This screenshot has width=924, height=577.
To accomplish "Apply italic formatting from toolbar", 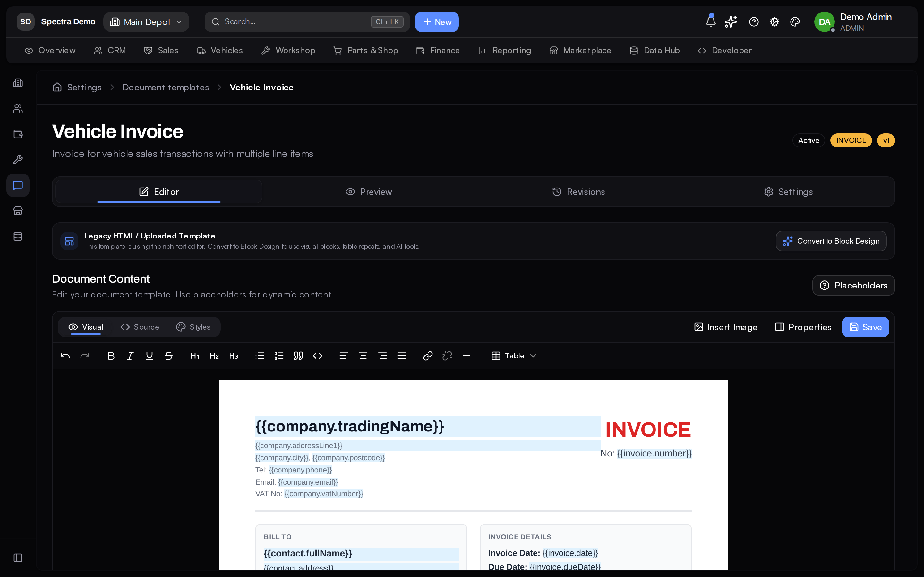I will [130, 356].
